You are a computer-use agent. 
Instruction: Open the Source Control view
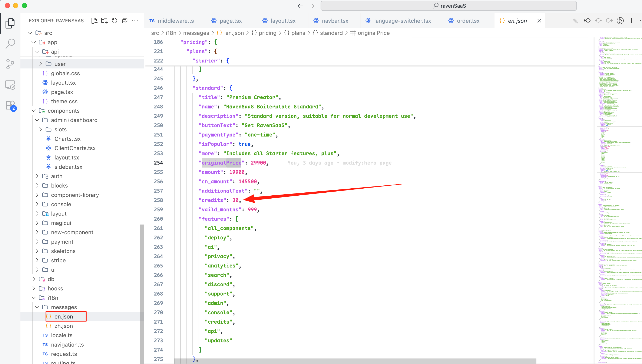[10, 64]
